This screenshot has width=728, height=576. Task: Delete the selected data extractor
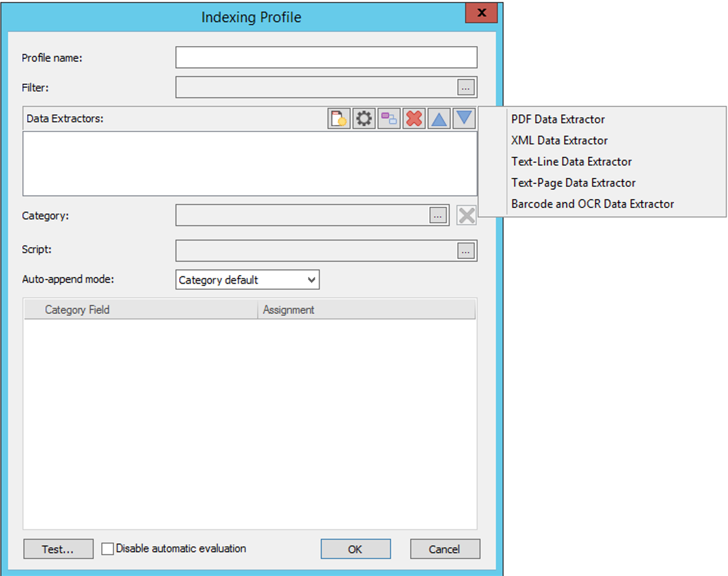click(413, 118)
